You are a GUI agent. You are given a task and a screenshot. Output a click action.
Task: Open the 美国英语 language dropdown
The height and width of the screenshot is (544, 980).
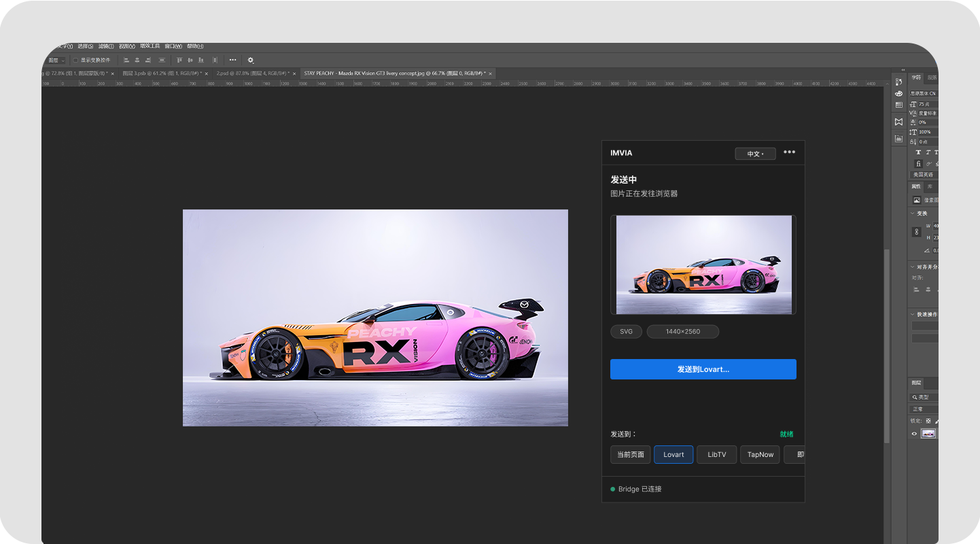924,175
